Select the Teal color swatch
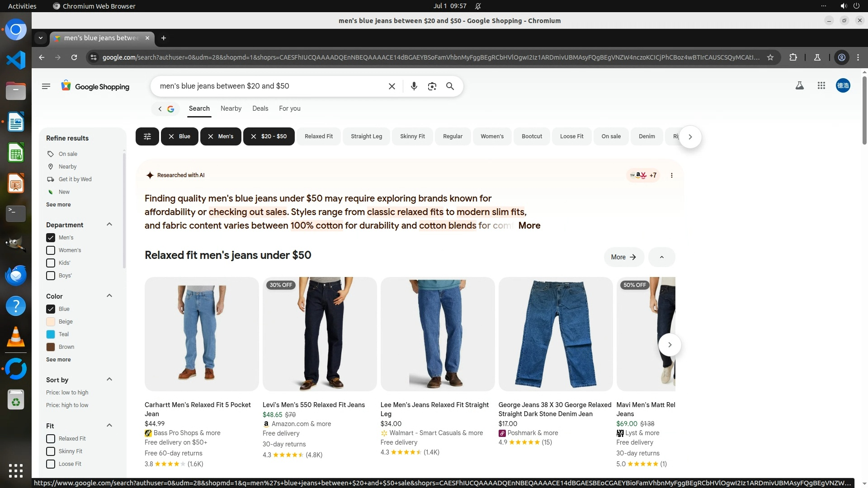868x488 pixels. tap(51, 334)
